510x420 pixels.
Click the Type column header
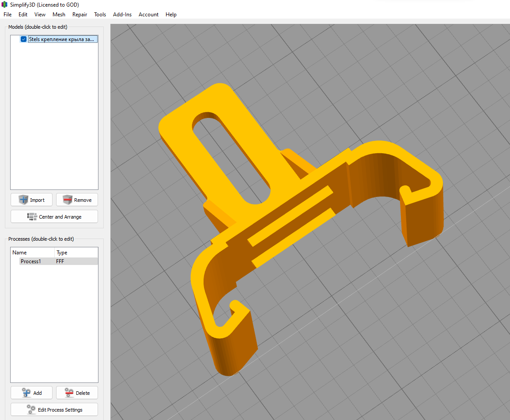pyautogui.click(x=62, y=253)
